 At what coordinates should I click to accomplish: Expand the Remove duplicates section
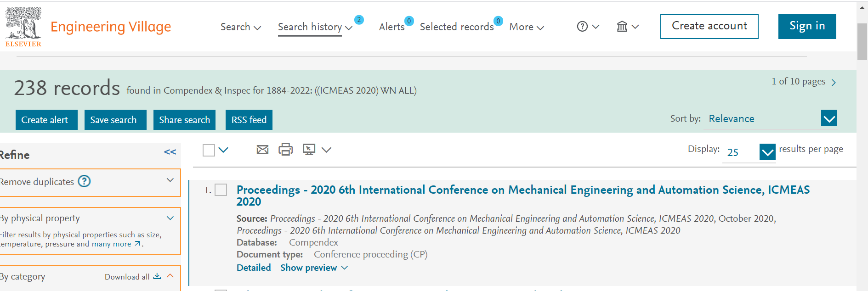point(170,180)
